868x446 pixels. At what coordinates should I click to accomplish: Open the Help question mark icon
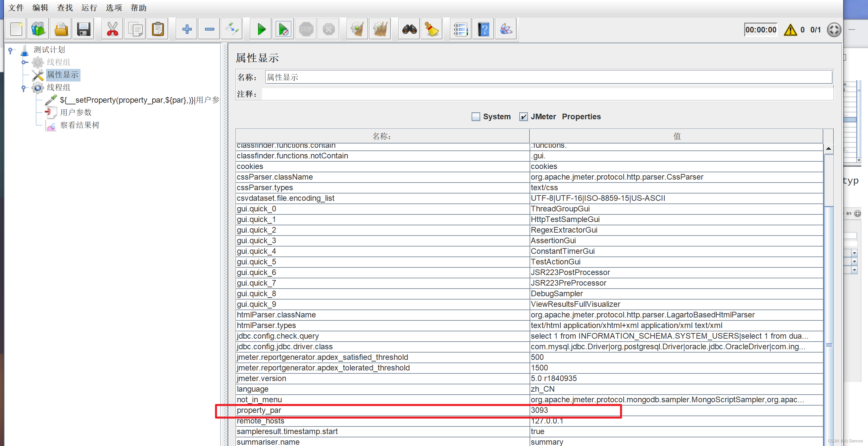tap(483, 29)
